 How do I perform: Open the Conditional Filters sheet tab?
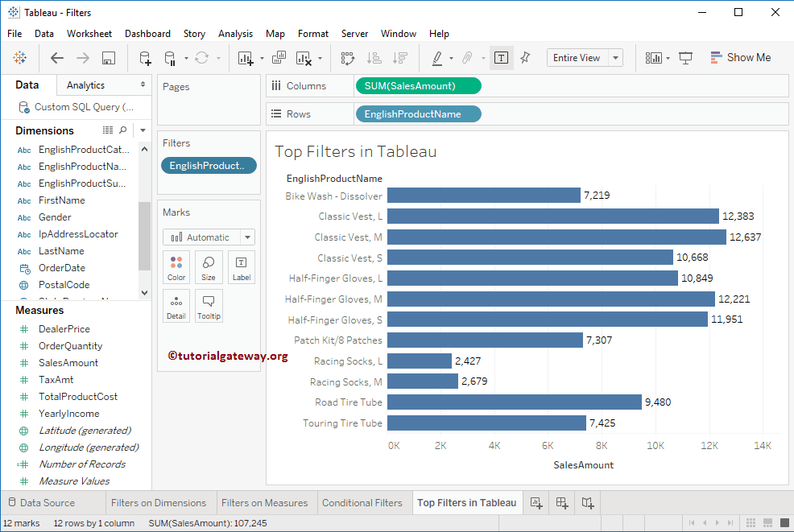tap(363, 501)
